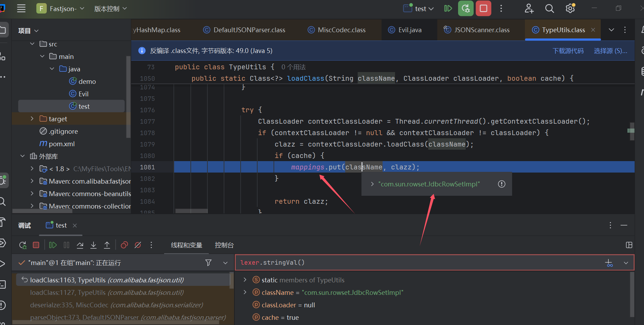The image size is (644, 325).
Task: Select loadClass:1127 stack frame
Action: (x=107, y=292)
